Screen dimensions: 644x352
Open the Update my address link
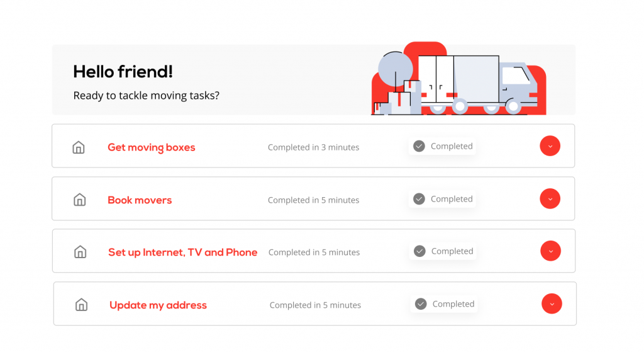[158, 305]
